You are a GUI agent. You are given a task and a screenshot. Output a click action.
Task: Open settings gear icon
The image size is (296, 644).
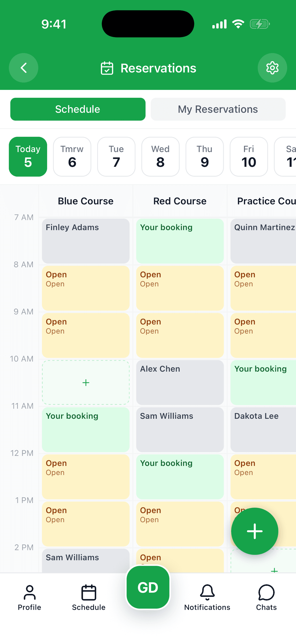pos(272,68)
